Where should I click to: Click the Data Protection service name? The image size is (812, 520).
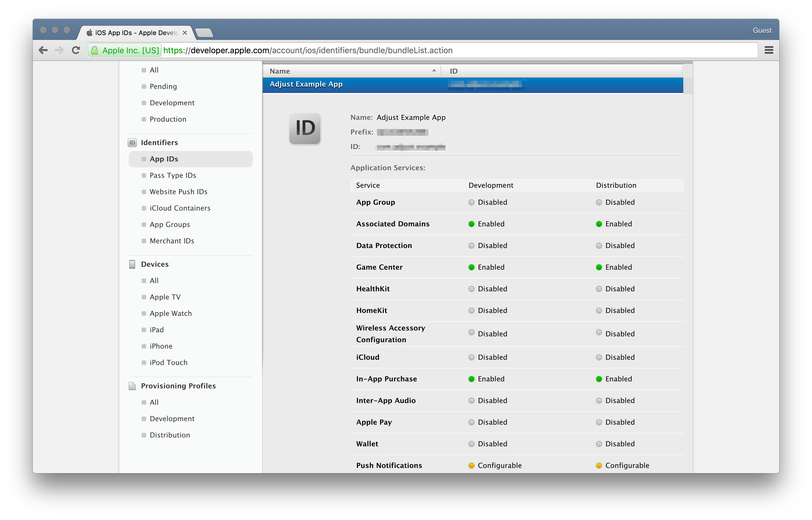point(384,245)
